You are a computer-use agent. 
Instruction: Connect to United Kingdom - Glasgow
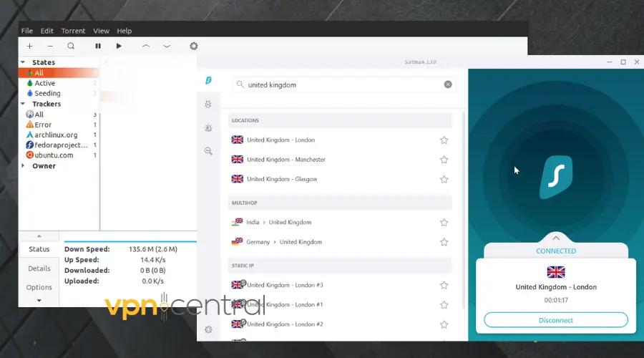click(340, 179)
